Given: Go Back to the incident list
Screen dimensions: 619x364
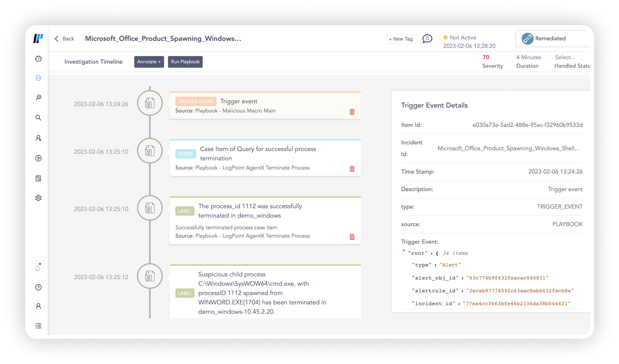Looking at the screenshot, I should (64, 39).
